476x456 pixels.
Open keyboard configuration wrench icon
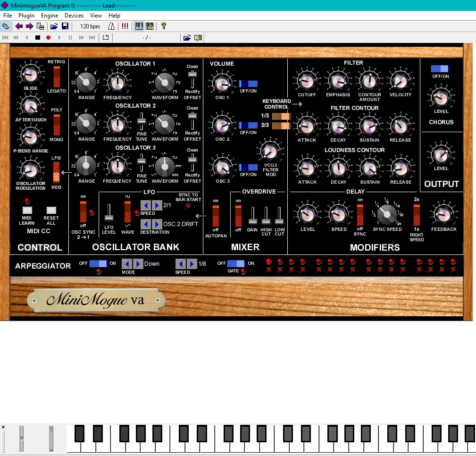(150, 26)
